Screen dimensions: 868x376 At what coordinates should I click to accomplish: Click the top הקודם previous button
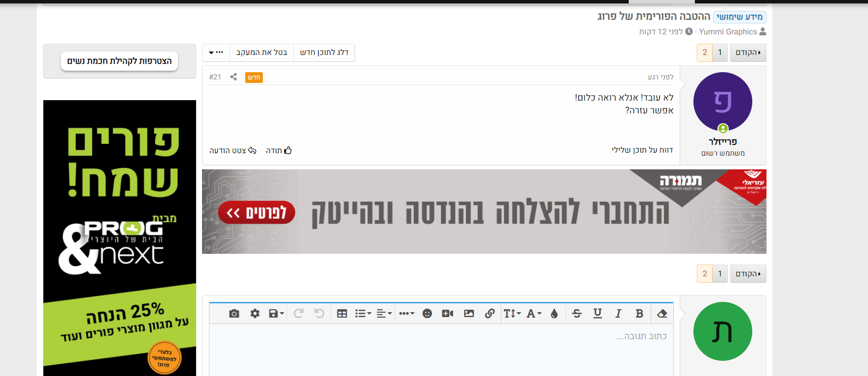click(748, 53)
